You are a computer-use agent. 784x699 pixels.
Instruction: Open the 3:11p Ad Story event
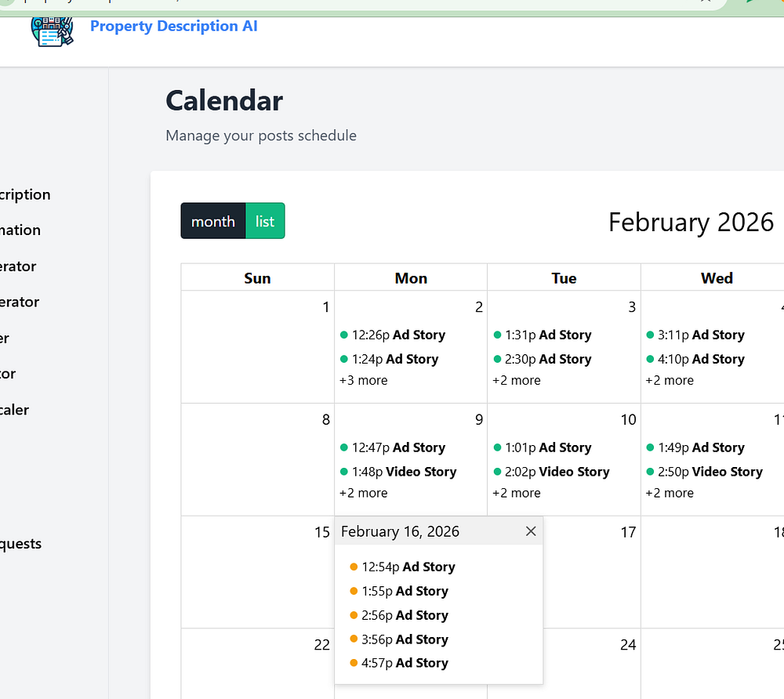coord(695,335)
